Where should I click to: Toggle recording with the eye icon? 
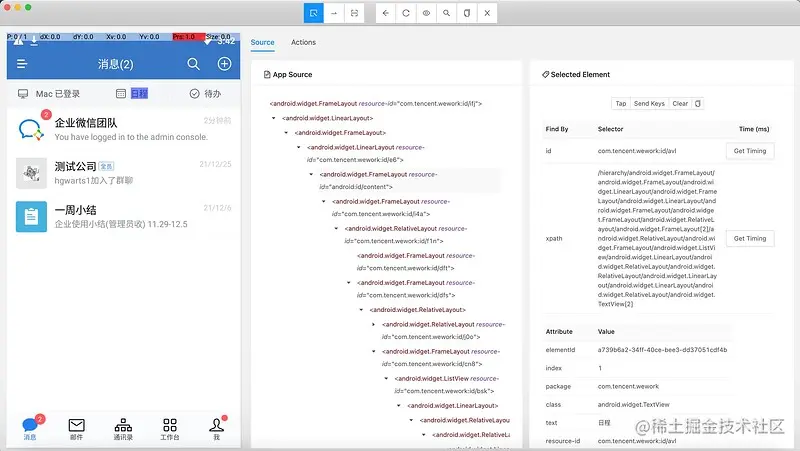[426, 13]
